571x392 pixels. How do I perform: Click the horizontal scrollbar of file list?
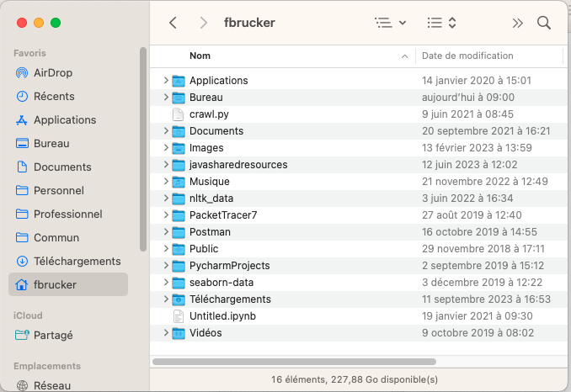click(x=294, y=362)
